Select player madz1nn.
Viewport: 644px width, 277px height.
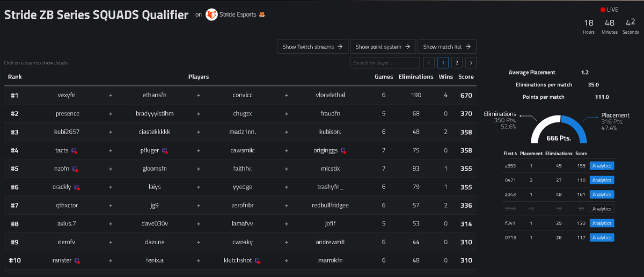click(x=243, y=132)
